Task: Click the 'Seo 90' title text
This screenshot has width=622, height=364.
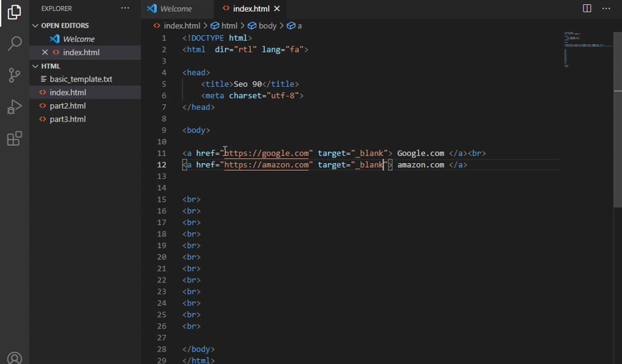Action: (x=247, y=84)
